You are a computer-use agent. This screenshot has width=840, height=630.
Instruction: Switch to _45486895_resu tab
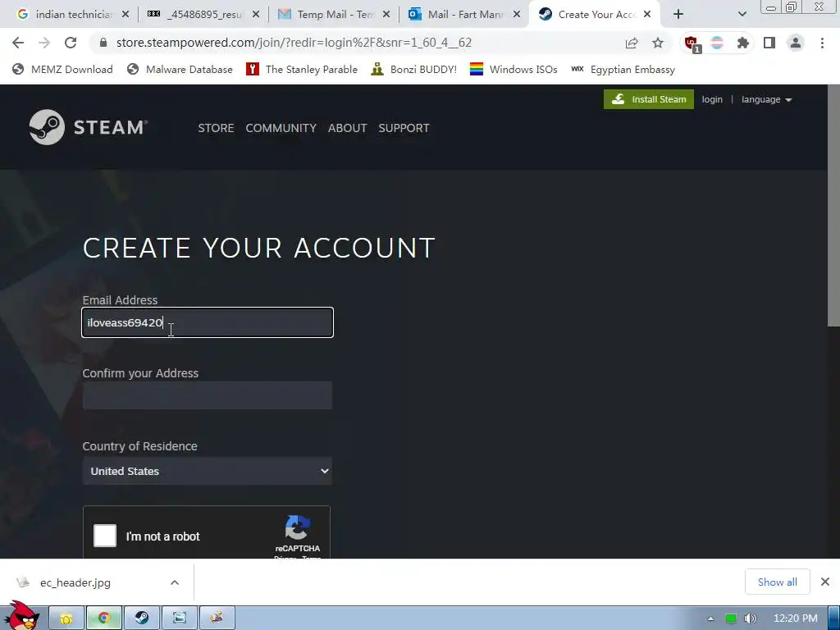203,15
